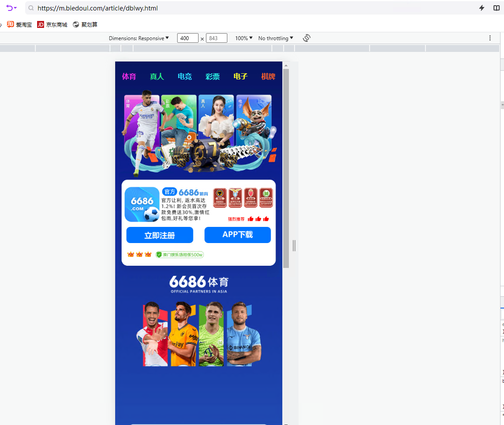
Task: Click the page vertical scrollbar thumb
Action: click(286, 168)
